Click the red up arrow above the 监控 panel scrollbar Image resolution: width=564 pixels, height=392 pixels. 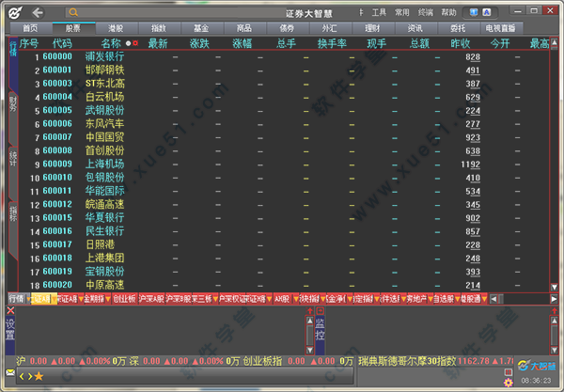click(555, 310)
